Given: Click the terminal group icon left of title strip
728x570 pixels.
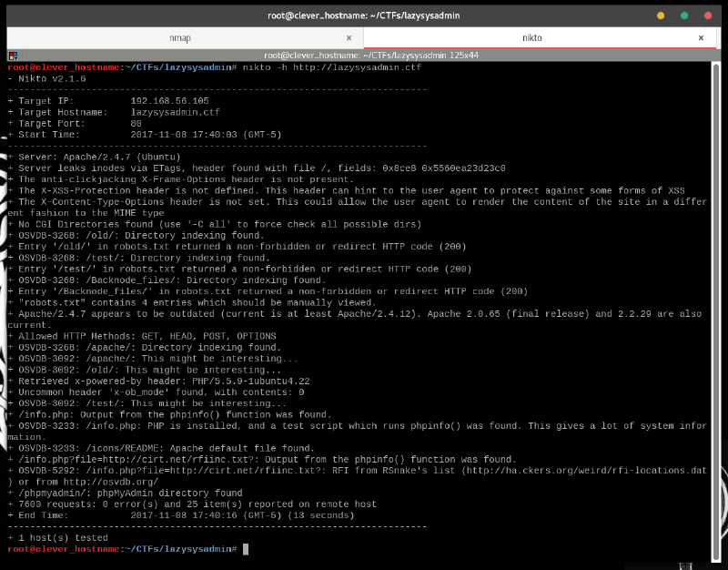Looking at the screenshot, I should [x=13, y=55].
